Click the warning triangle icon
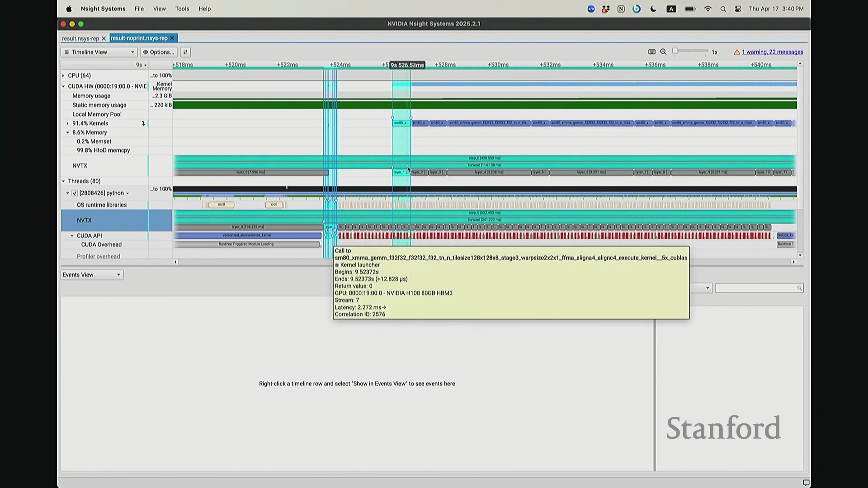 pos(736,52)
